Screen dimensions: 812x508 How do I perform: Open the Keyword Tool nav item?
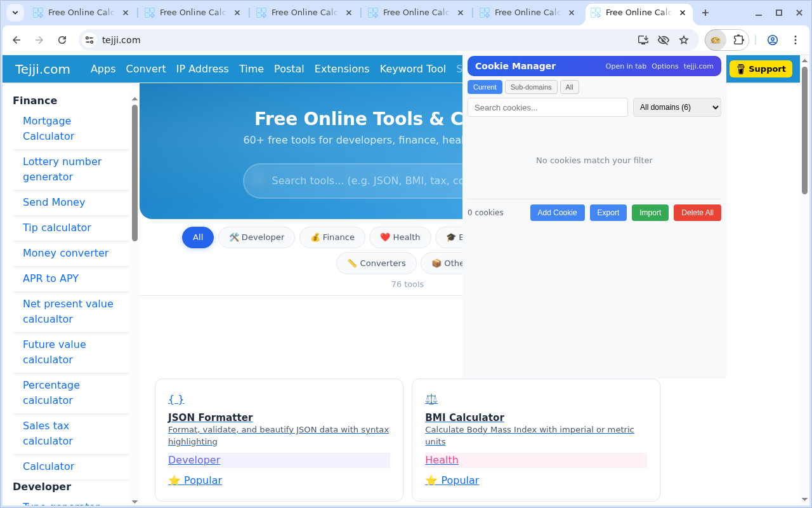pos(413,69)
